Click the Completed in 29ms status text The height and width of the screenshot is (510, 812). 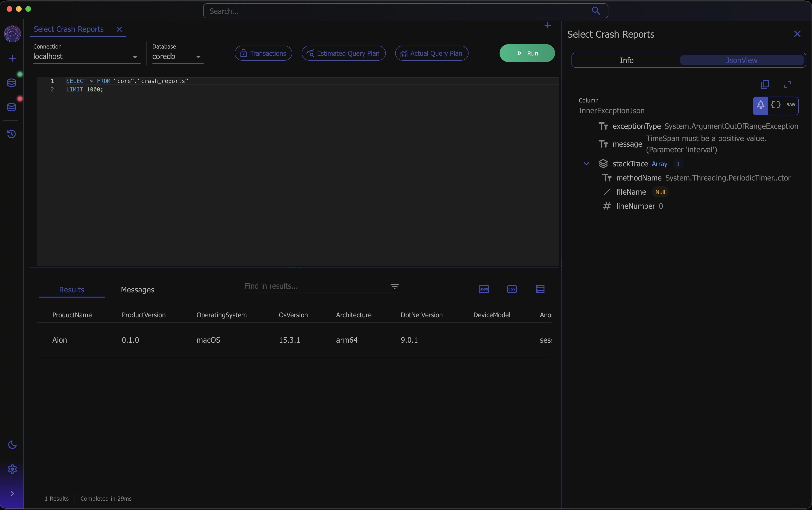click(x=106, y=498)
